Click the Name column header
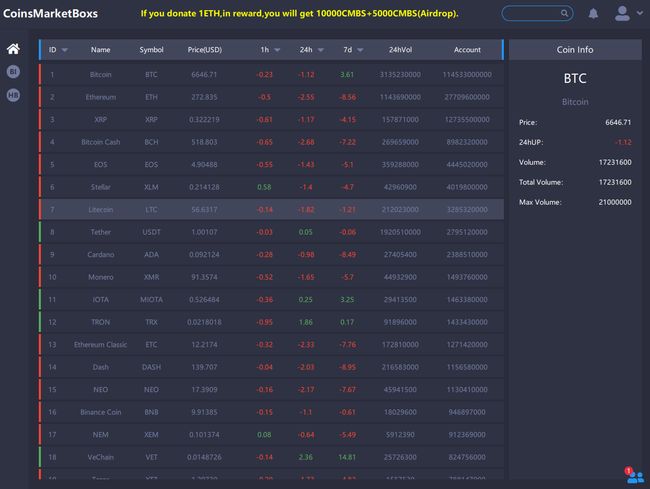This screenshot has width=650, height=489. coord(100,50)
